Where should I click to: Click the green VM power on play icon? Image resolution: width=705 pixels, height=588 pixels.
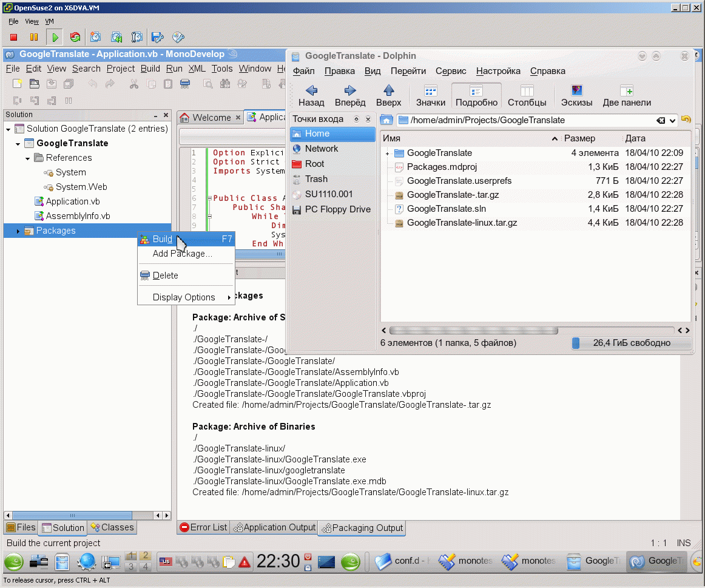click(55, 37)
